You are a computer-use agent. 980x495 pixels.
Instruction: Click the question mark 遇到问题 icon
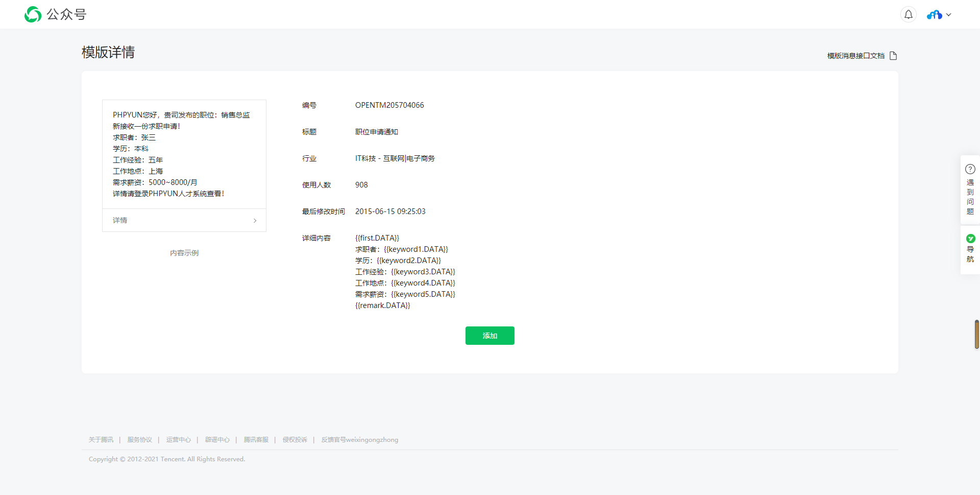pos(970,169)
